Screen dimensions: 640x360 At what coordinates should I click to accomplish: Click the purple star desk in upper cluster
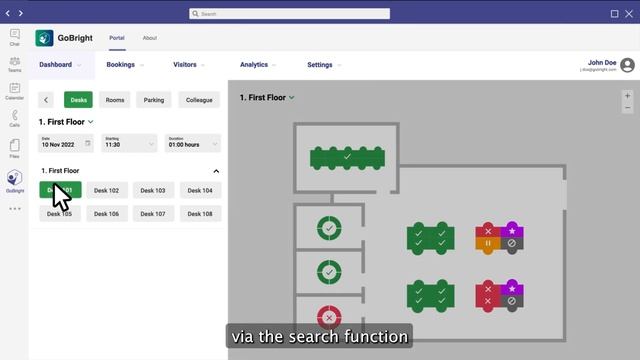(512, 231)
